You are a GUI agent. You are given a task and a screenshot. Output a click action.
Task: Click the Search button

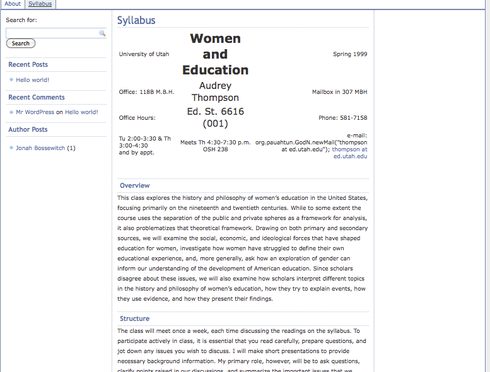point(21,43)
